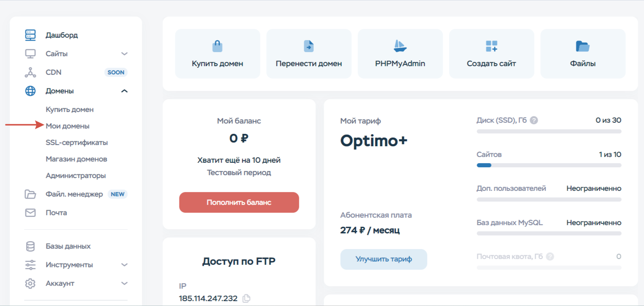
Task: Click the folder icon for Файл. менеджер
Action: 31,194
